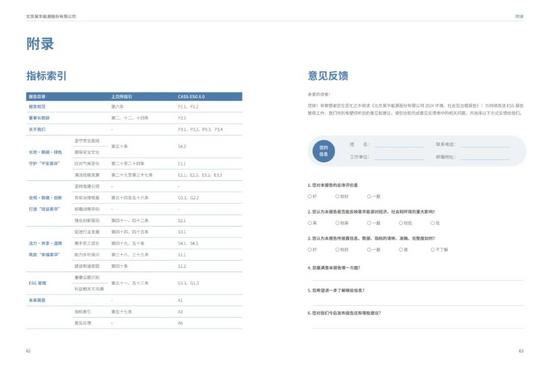Click the intro paragraph under 意见反馈

416,109
